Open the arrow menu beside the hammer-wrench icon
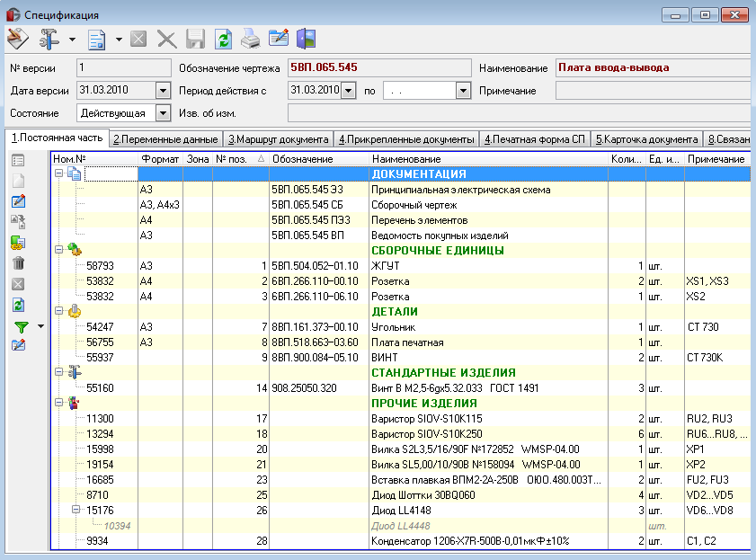756x560 pixels. [72, 40]
